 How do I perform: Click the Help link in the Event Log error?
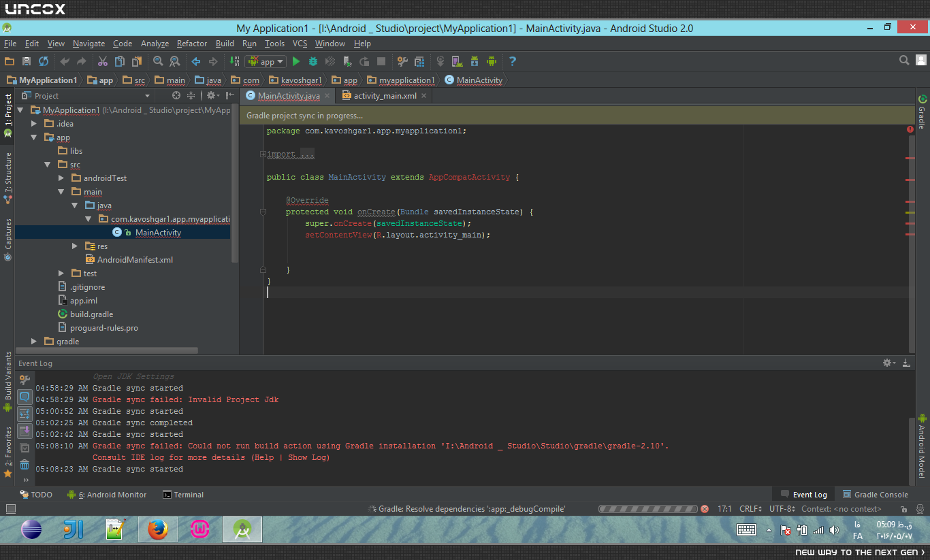265,457
